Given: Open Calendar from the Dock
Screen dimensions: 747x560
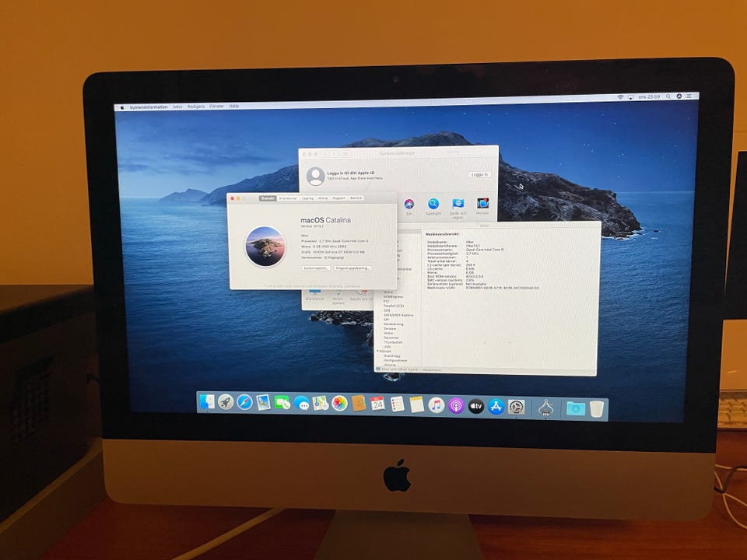Looking at the screenshot, I should click(x=377, y=403).
